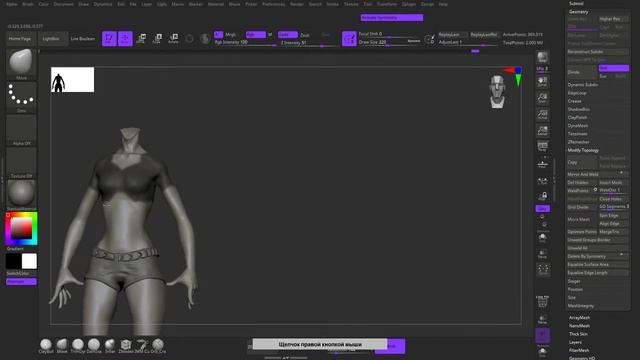Select the Move transform icon in top shelf
640x360 pixels.
141,39
